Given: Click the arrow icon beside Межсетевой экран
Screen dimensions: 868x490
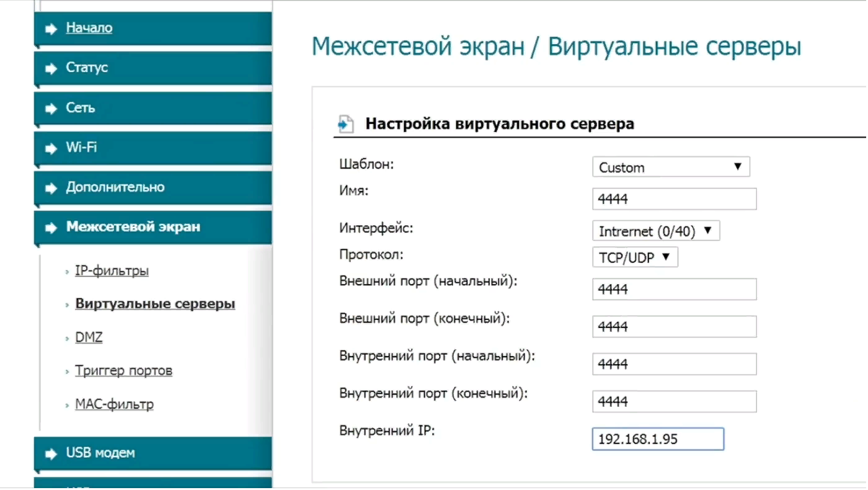Looking at the screenshot, I should (x=51, y=228).
